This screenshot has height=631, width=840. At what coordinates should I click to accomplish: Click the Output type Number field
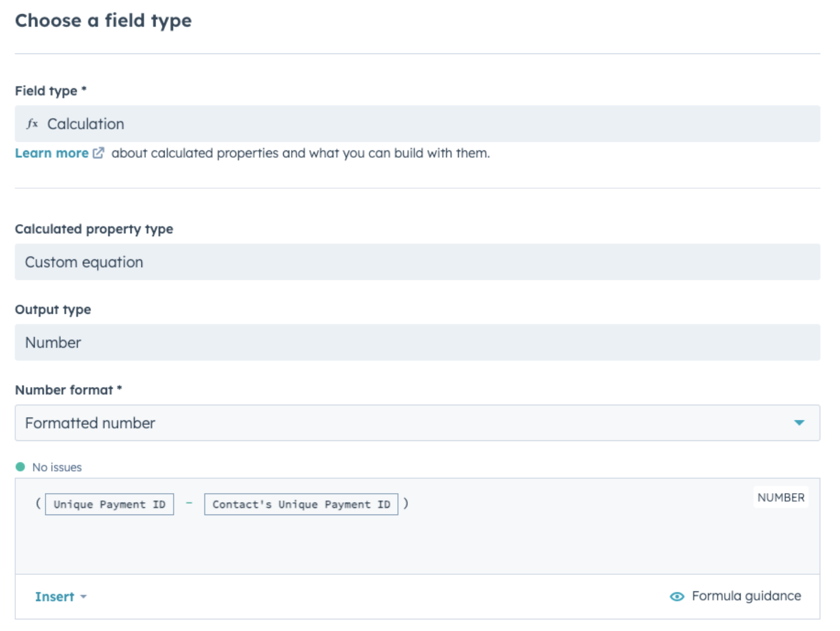click(417, 343)
